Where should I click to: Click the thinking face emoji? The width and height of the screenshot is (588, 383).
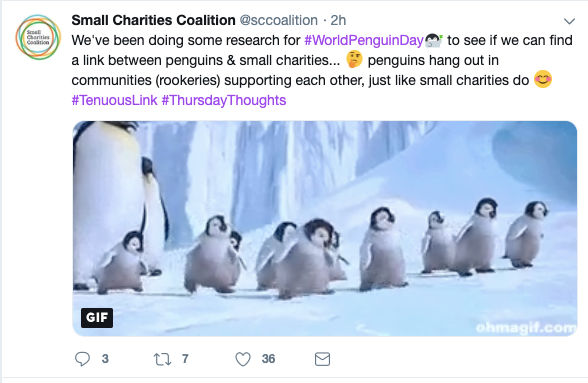pos(354,60)
